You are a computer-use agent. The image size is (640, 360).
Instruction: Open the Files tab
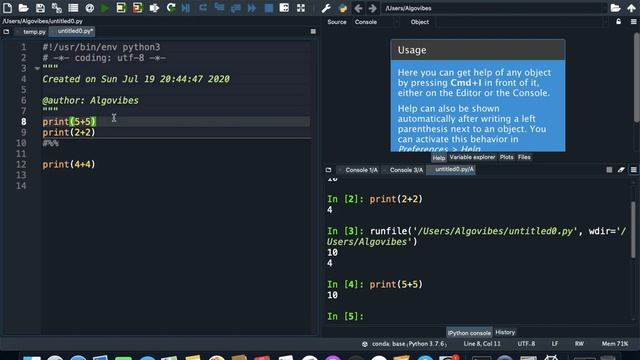point(524,157)
